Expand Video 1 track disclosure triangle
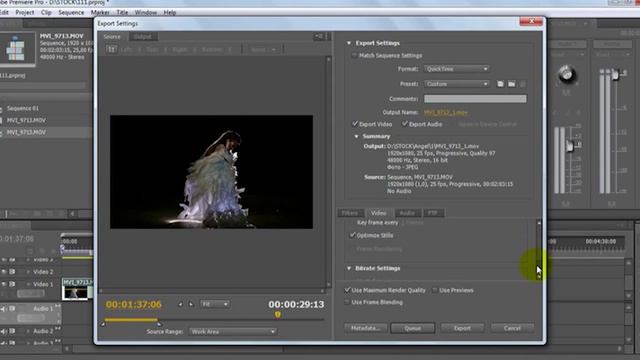 coord(28,284)
